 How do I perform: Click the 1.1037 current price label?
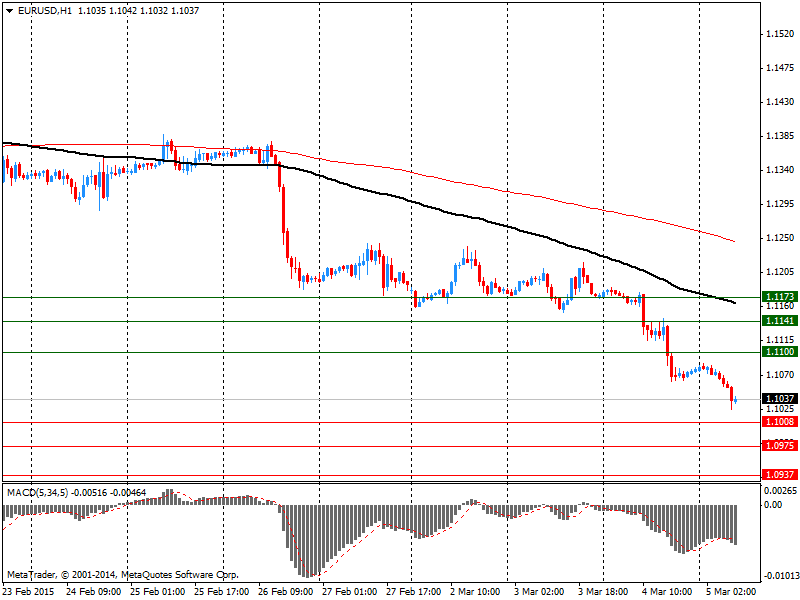click(780, 398)
